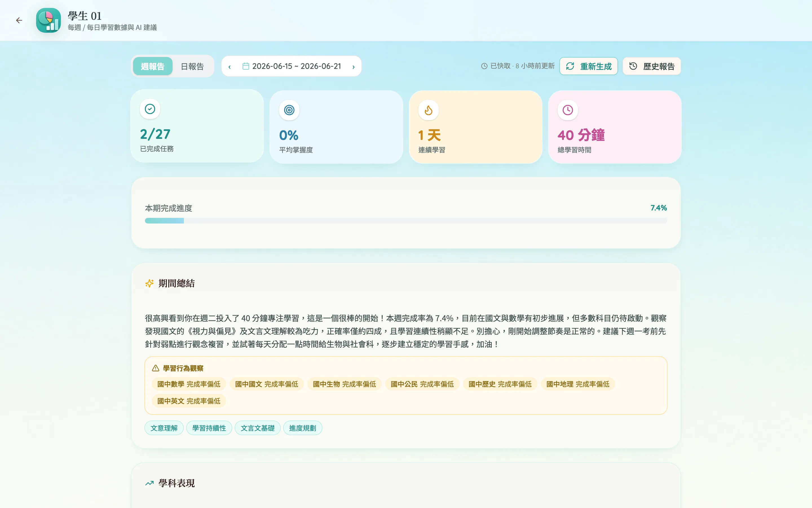Go to the next week arrow
The width and height of the screenshot is (812, 508).
coord(353,67)
